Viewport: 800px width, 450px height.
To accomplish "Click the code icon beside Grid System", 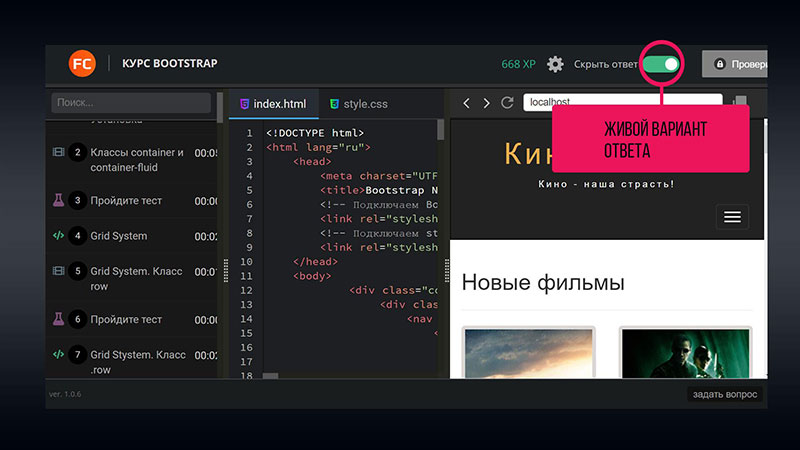I will pyautogui.click(x=58, y=236).
